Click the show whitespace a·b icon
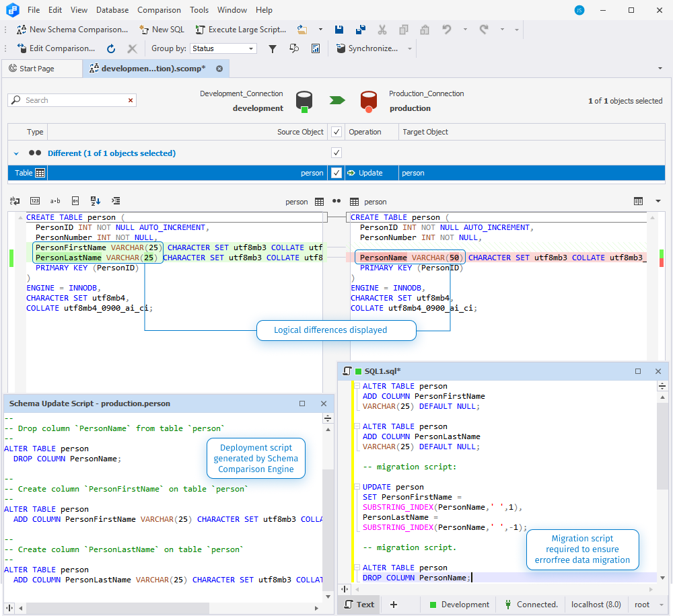The image size is (673, 616). [x=55, y=201]
